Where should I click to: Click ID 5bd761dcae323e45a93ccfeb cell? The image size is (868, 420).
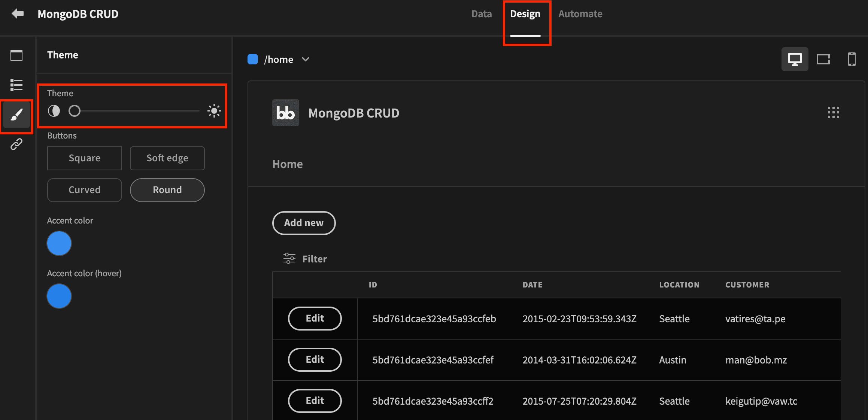pos(434,319)
